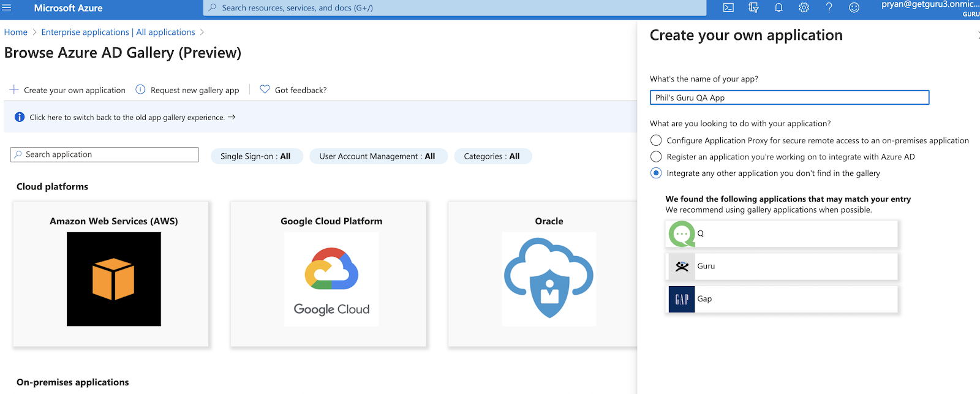This screenshot has height=394, width=980.
Task: Focus the top Search resources, services, and docs box
Action: pos(454,8)
